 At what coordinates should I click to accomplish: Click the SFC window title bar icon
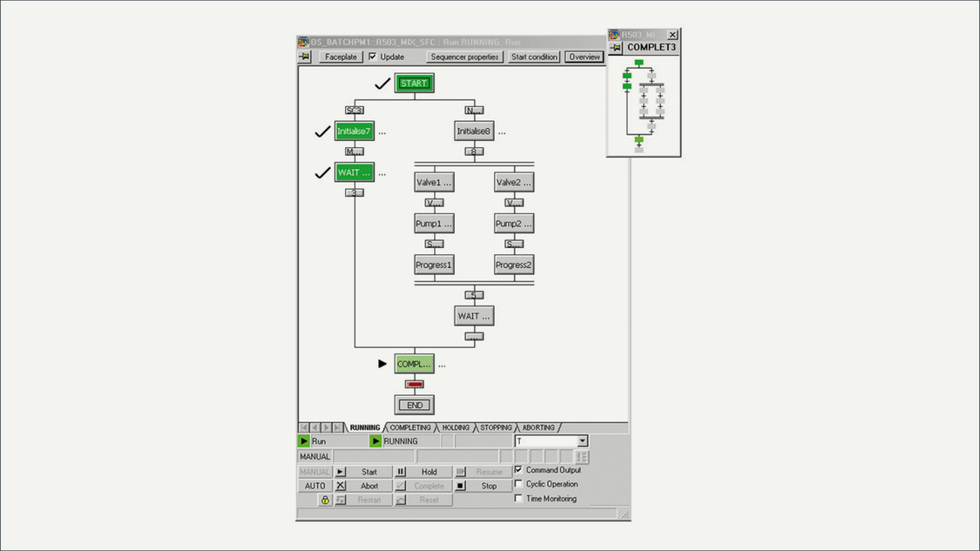tap(303, 42)
